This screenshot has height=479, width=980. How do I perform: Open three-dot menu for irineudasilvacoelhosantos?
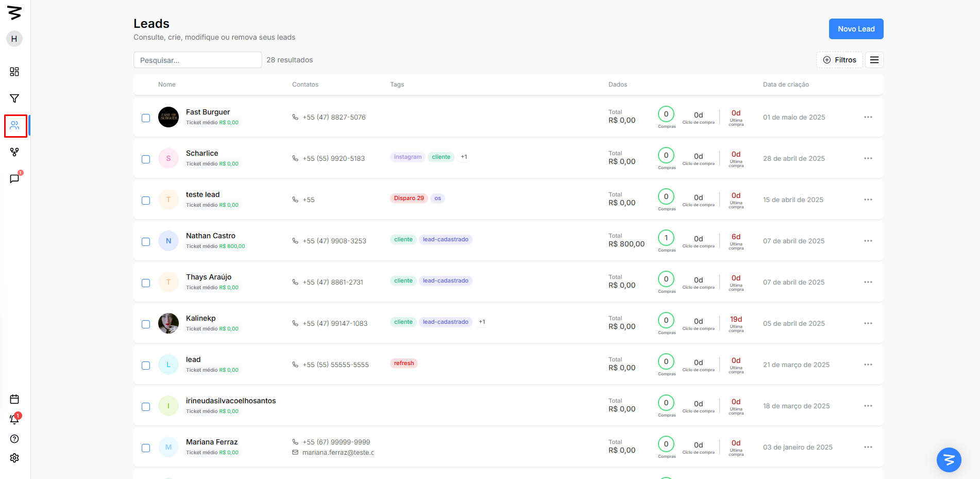click(868, 406)
